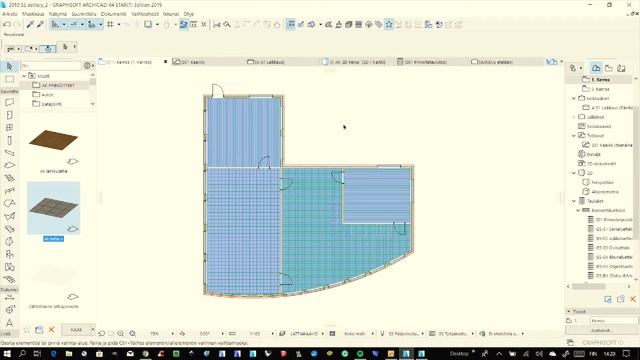Select the grey laatta favorite thumbnail
640x360 pixels.
pos(53,208)
